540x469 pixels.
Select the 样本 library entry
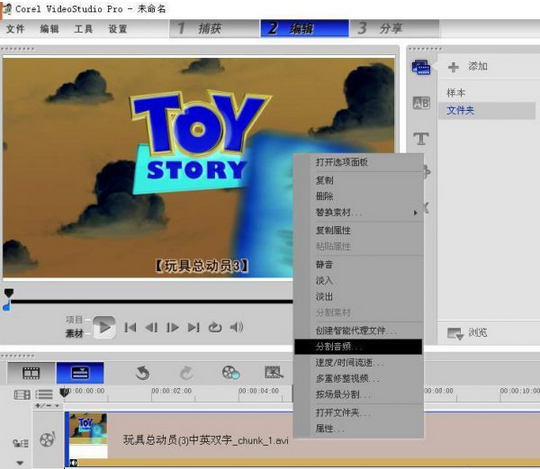tap(456, 93)
